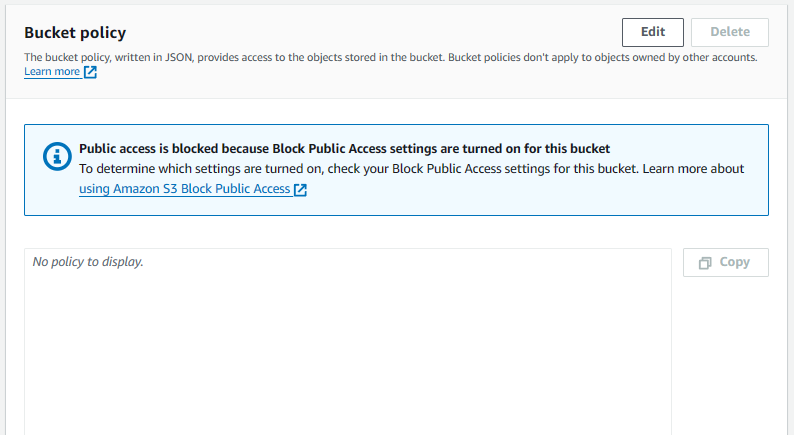Select the Bucket policy heading
Viewport: 794px width, 435px height.
click(75, 32)
